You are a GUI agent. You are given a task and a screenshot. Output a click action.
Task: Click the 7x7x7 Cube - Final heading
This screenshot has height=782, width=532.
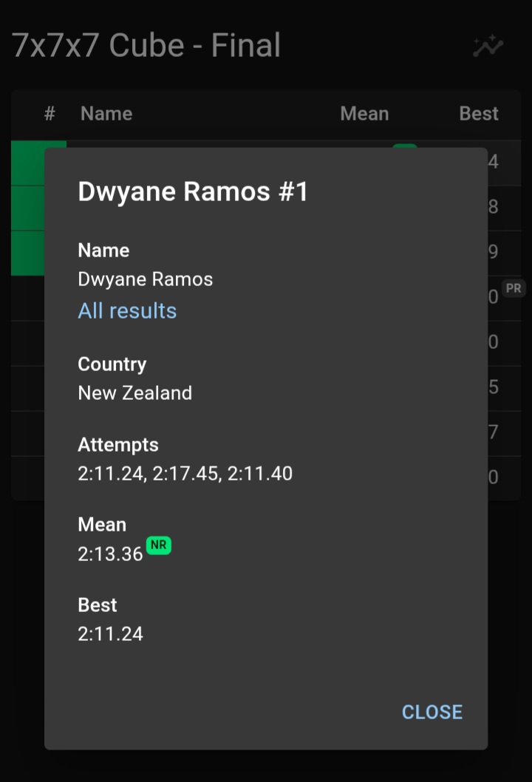click(x=146, y=45)
